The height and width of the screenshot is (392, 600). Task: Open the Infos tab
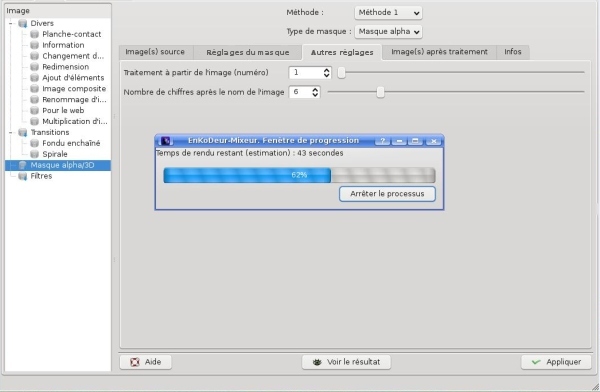click(x=513, y=52)
